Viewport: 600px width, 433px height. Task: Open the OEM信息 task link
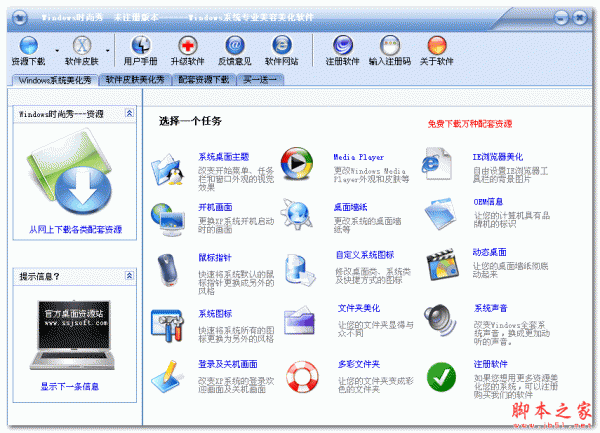tap(488, 202)
